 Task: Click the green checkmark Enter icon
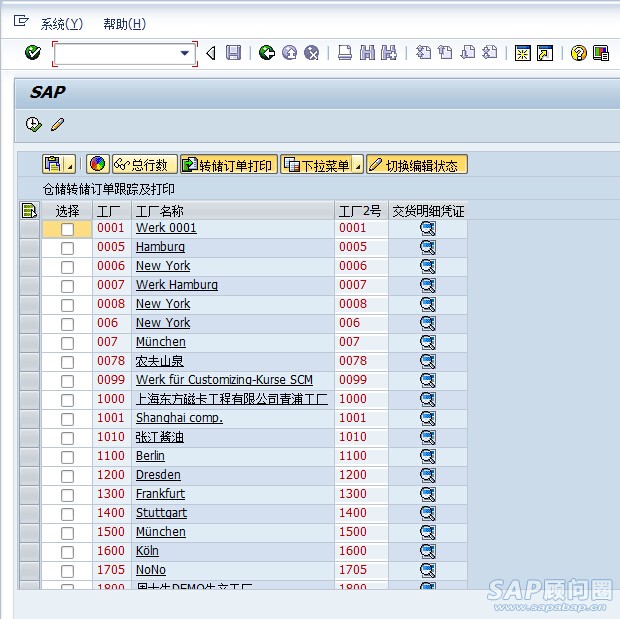tap(32, 53)
